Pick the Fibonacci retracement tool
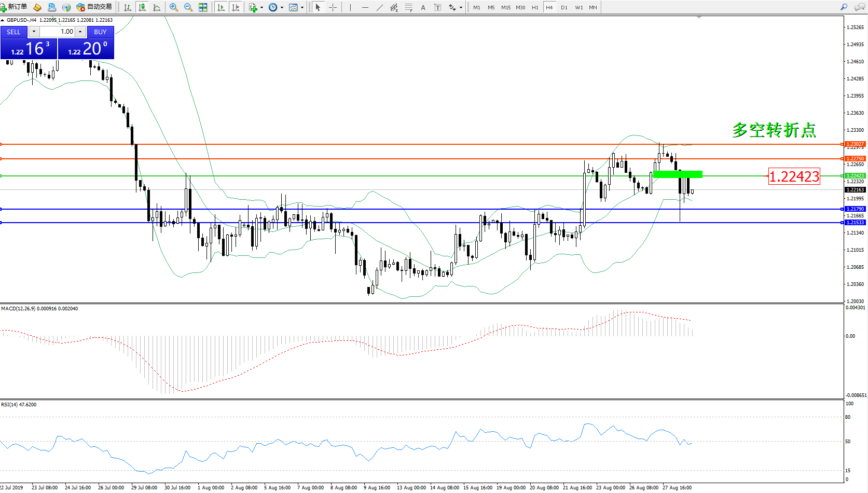 (409, 7)
